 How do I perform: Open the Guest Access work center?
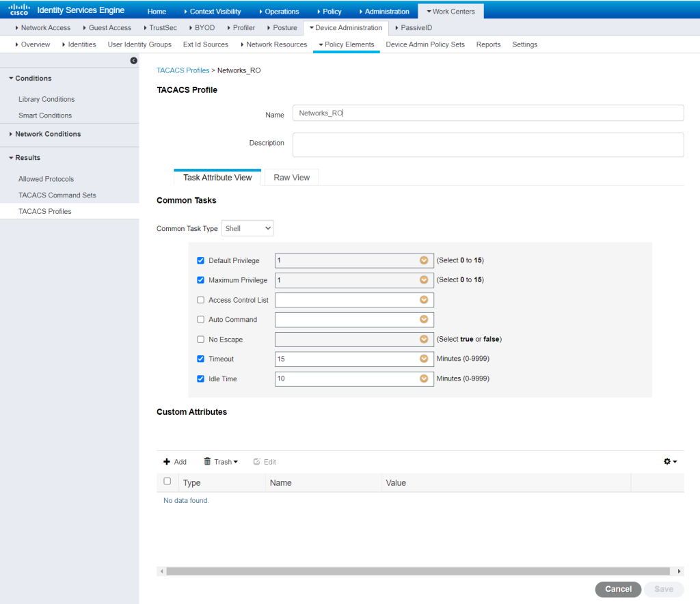click(107, 27)
